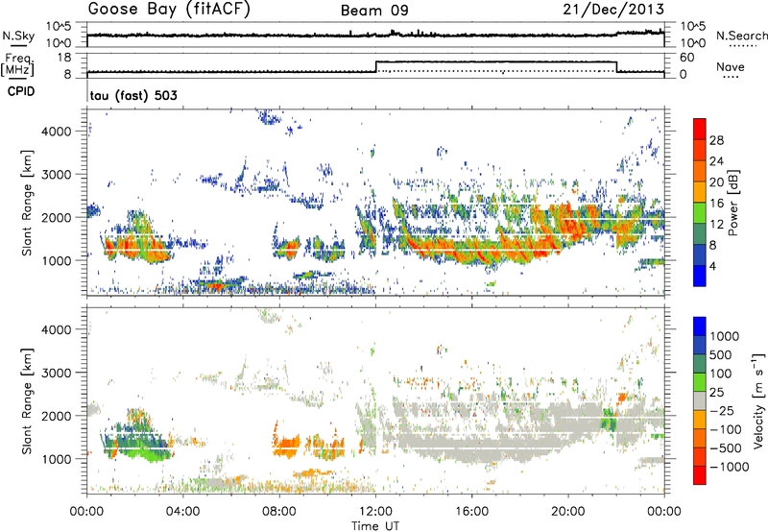Click the frequency step-up at 12:00 UT
This screenshot has height=532, width=768.
375,66
